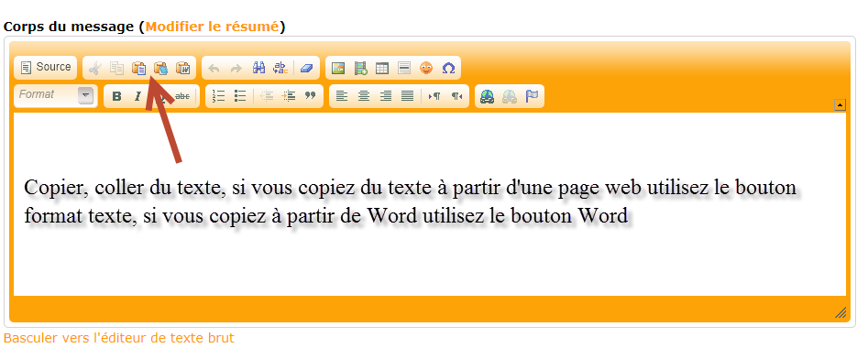Toggle bold formatting
This screenshot has height=359, width=868.
(116, 96)
